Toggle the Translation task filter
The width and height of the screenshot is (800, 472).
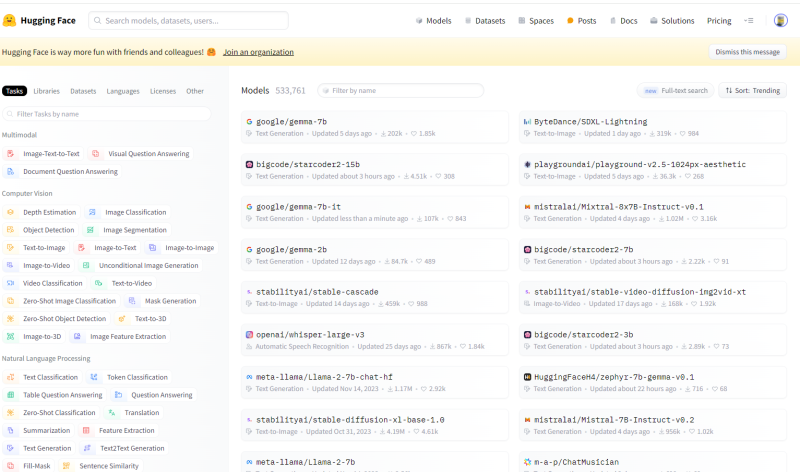pyautogui.click(x=135, y=412)
